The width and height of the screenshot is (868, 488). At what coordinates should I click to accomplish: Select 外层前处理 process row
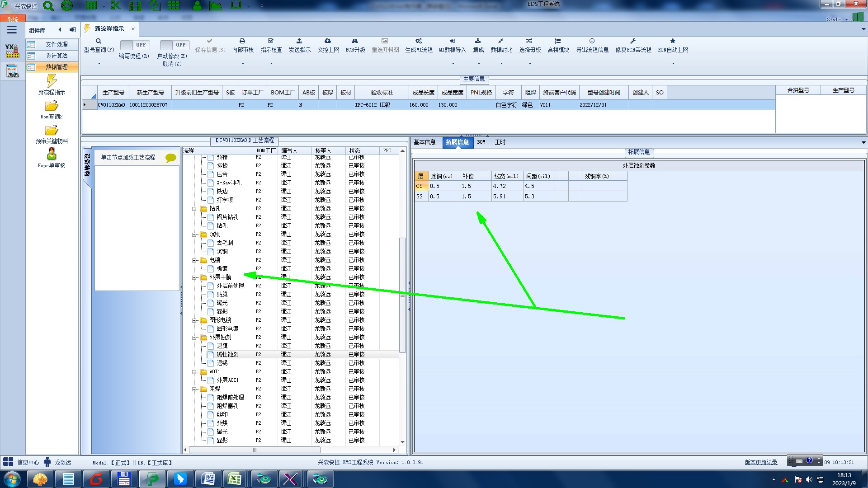[x=291, y=286]
